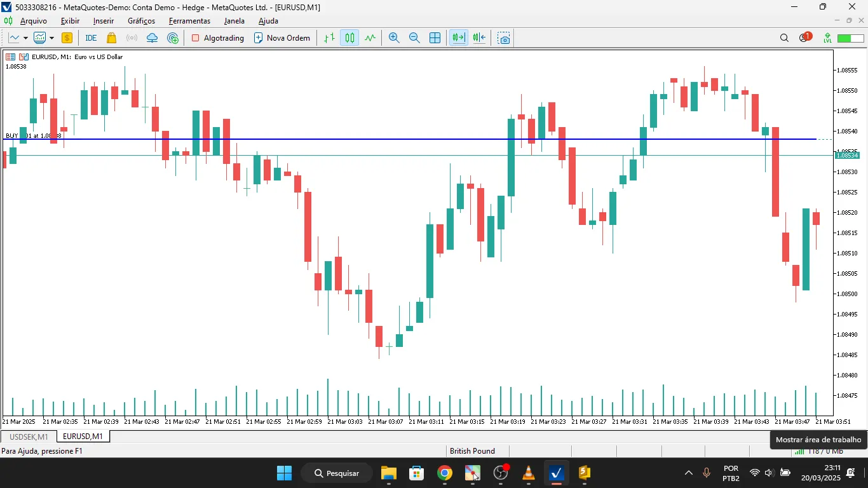Select the candlestick chart display mode
Screen dimensions: 868x488
[349, 37]
